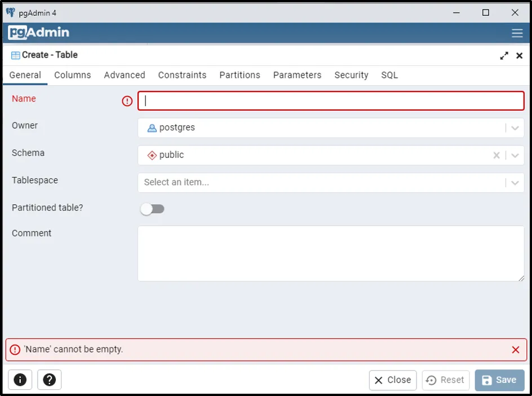The width and height of the screenshot is (532, 396).
Task: Maximize the Create - Table dialog
Action: (x=504, y=55)
